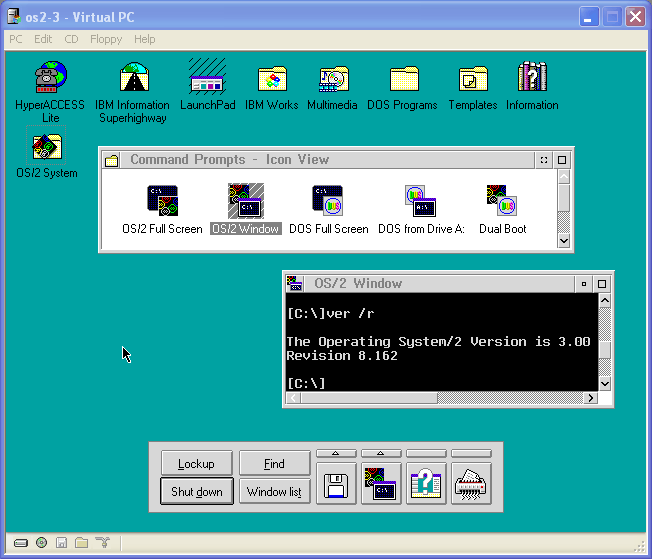Click the LaunchPad Shredder icon

point(471,484)
